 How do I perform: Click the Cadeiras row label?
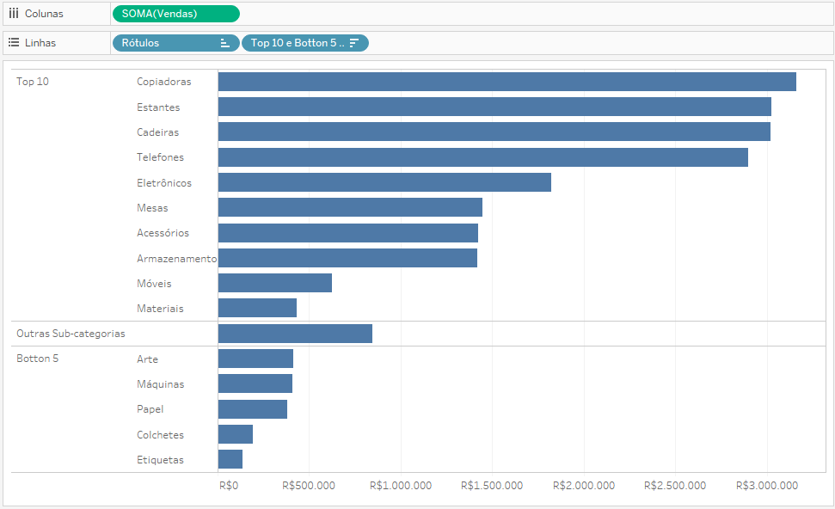coord(158,132)
